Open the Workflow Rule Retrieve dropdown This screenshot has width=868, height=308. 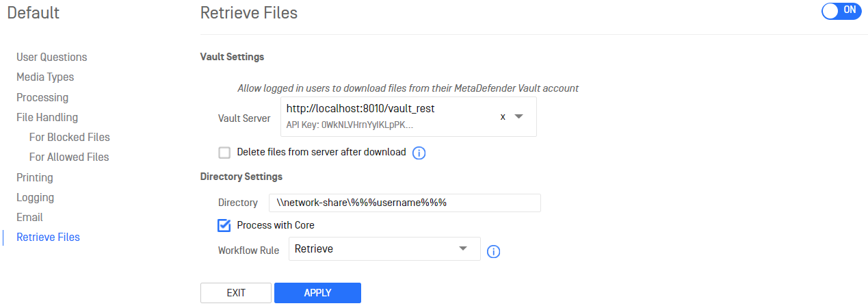tap(384, 249)
